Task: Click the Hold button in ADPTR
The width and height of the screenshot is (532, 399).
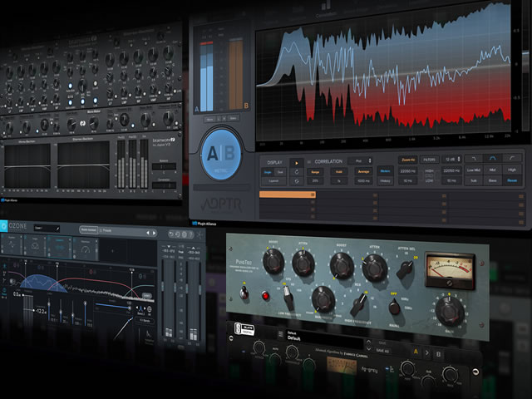Action: pyautogui.click(x=338, y=172)
